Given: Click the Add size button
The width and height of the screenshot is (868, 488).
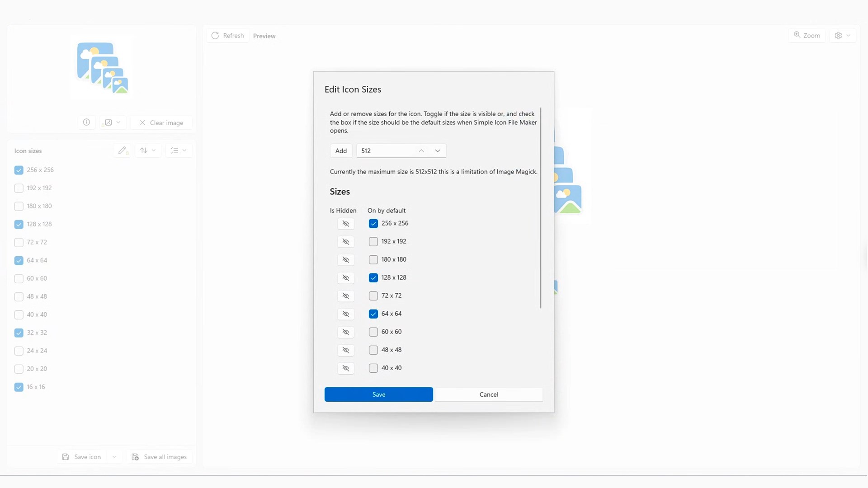Looking at the screenshot, I should (x=341, y=151).
